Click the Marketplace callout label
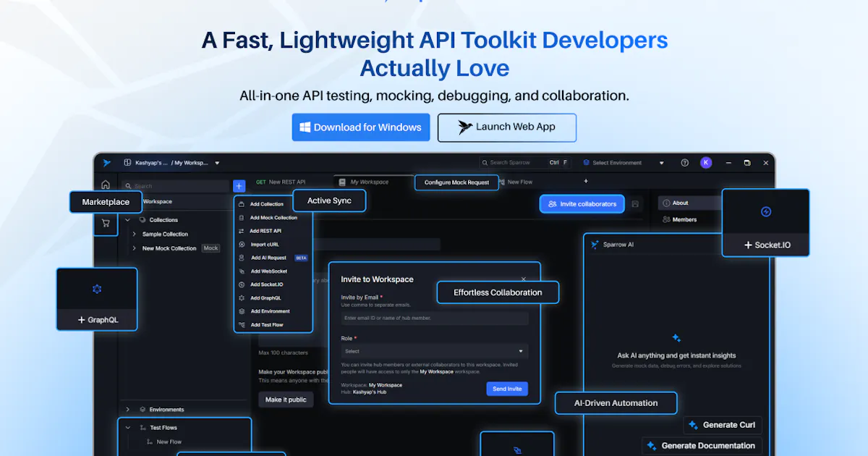The height and width of the screenshot is (456, 868). click(106, 202)
